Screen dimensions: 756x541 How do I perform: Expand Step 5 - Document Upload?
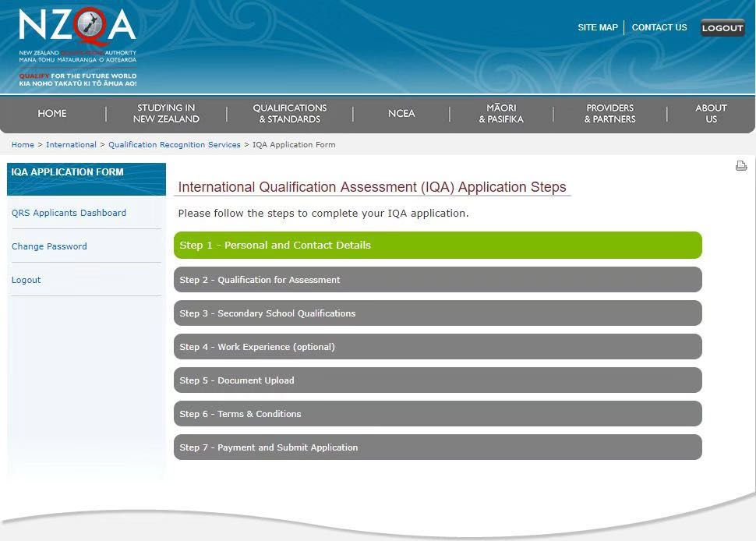point(437,380)
